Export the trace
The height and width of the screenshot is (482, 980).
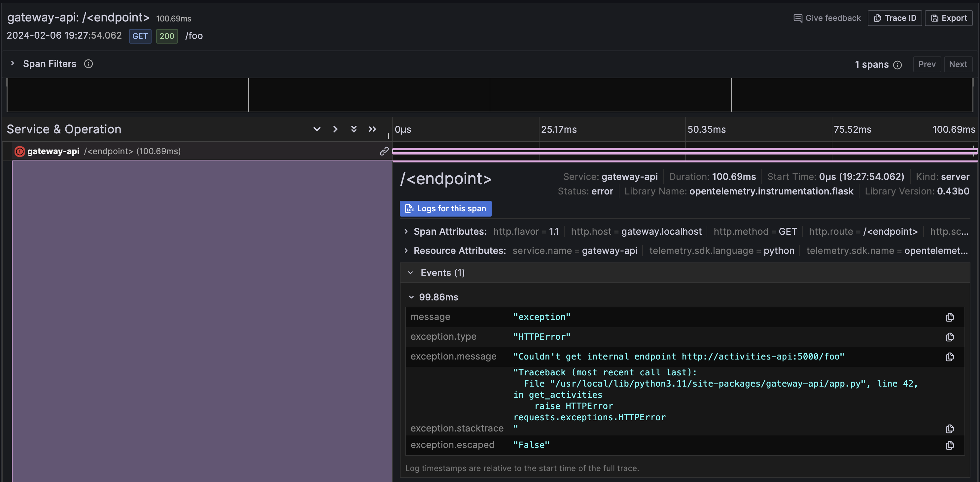coord(948,18)
